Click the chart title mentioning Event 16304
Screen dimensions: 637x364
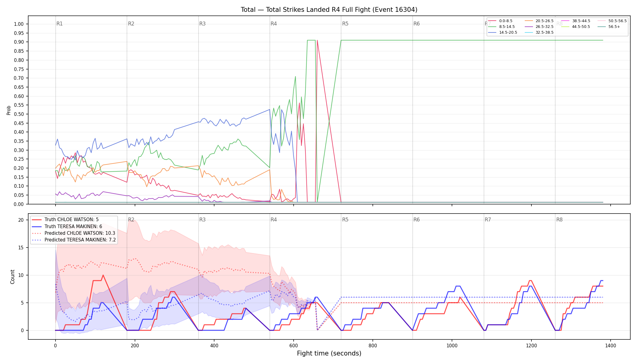pos(329,10)
